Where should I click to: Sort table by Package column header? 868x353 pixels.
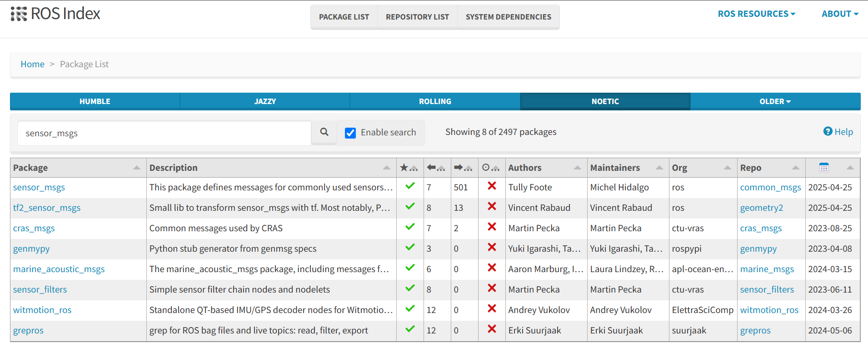[78, 168]
